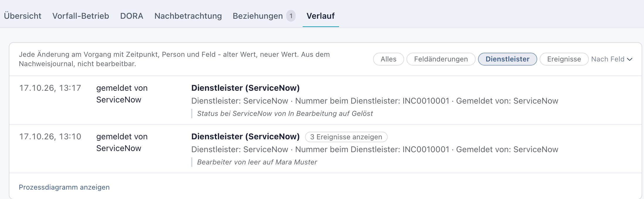Open the Übersicht tab
This screenshot has height=199, width=644.
(23, 16)
